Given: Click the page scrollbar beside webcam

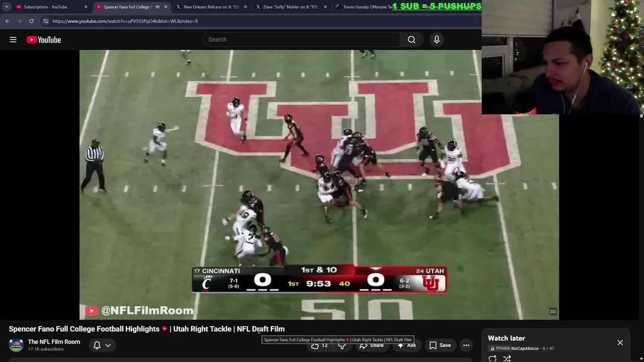Looking at the screenshot, I should (x=641, y=116).
